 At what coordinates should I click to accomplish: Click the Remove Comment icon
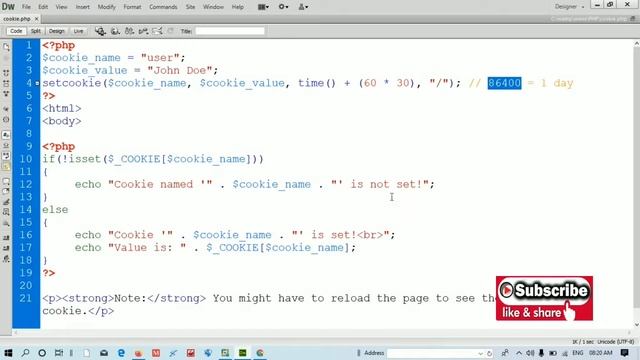pyautogui.click(x=6, y=191)
